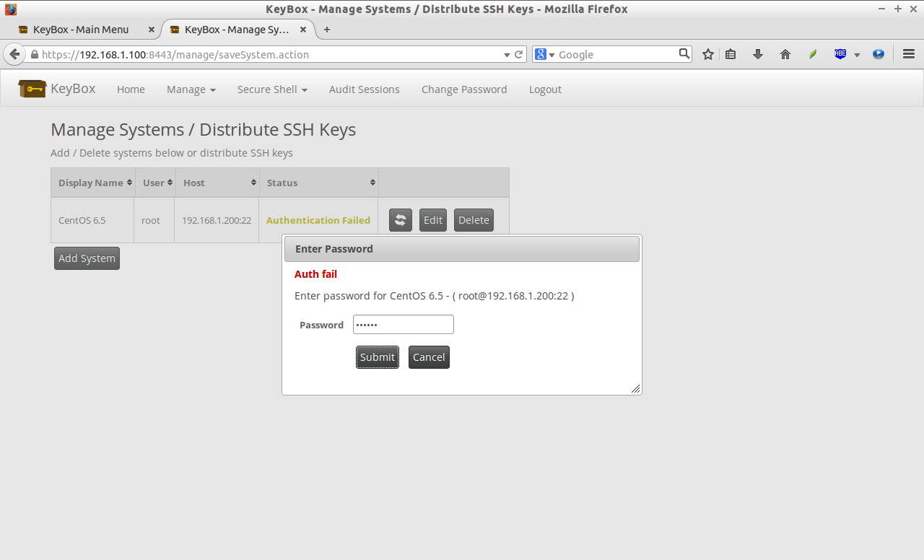Switch to the KeyBox - Main Menu tab
924x560 pixels.
pos(85,30)
